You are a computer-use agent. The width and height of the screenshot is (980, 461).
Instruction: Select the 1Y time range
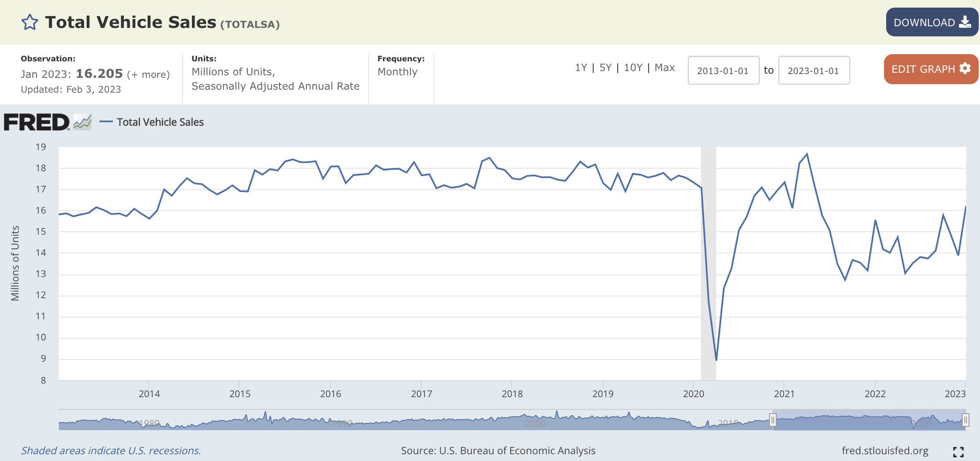point(580,67)
